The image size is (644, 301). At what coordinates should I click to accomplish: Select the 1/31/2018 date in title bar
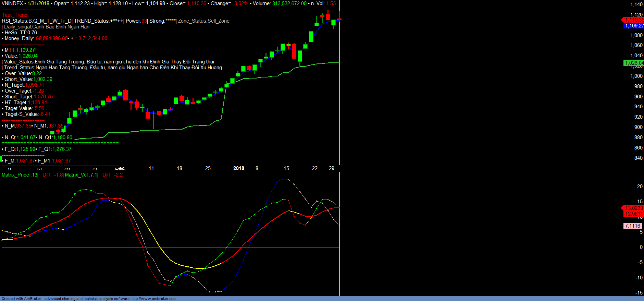(38, 3)
